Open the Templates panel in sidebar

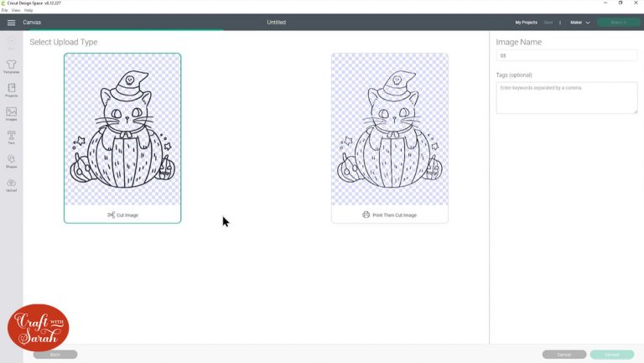[x=11, y=66]
